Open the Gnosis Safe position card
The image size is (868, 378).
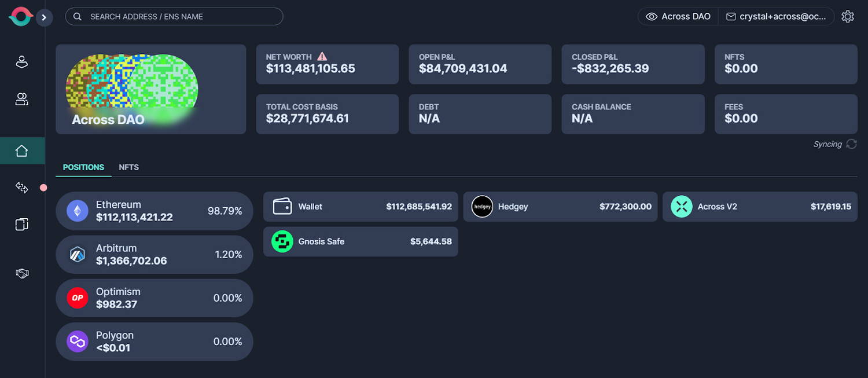tap(361, 241)
